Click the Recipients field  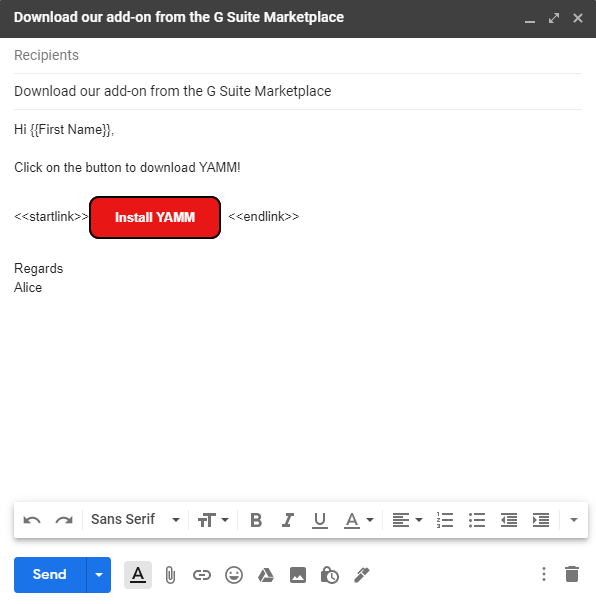(x=298, y=55)
